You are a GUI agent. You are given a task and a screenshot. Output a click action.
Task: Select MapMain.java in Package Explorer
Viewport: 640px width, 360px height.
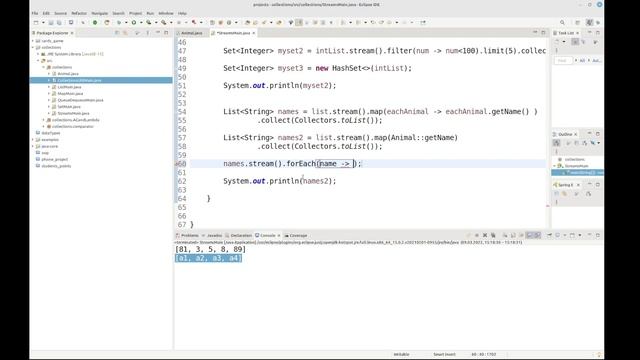pos(70,93)
